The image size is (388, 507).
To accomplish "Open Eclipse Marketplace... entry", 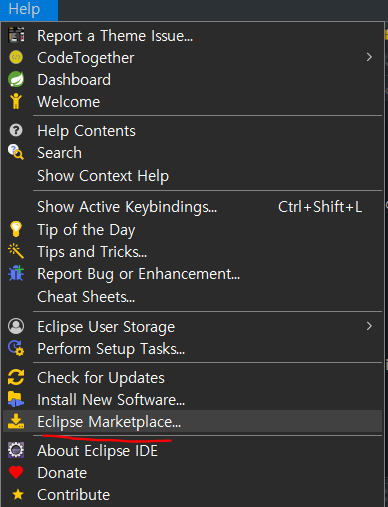I will click(x=192, y=421).
